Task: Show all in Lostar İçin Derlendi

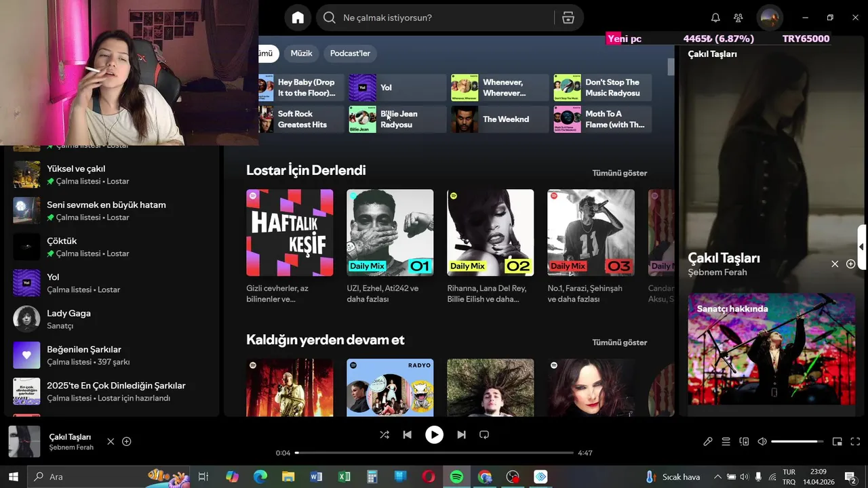Action: point(619,173)
